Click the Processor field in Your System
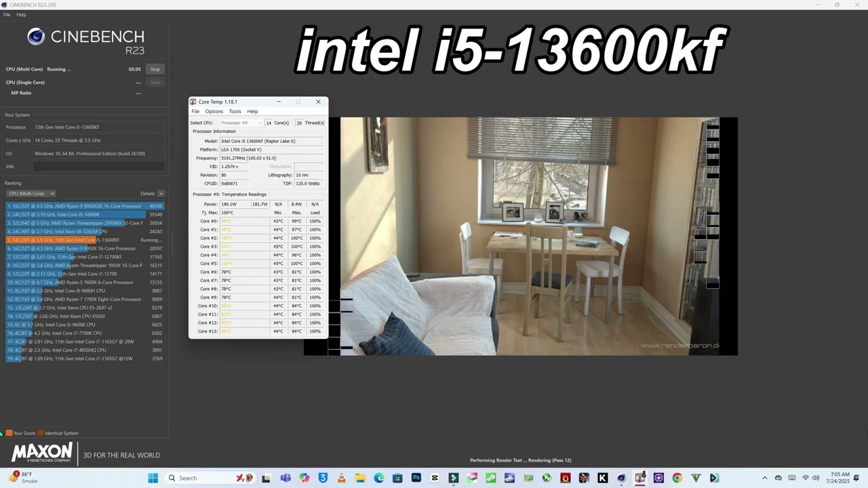Screen dimensions: 868x488 point(99,127)
